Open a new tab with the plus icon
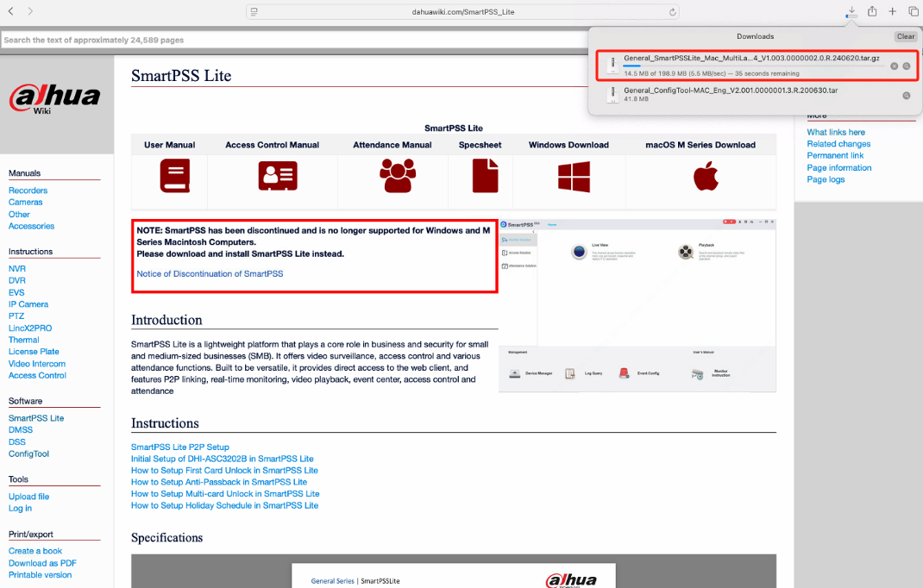This screenshot has width=923, height=588. coord(893,11)
